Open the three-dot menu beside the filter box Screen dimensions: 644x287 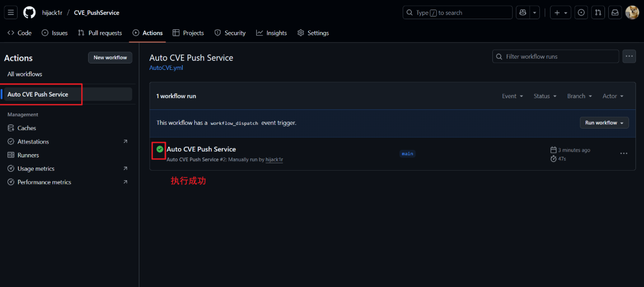tap(629, 57)
